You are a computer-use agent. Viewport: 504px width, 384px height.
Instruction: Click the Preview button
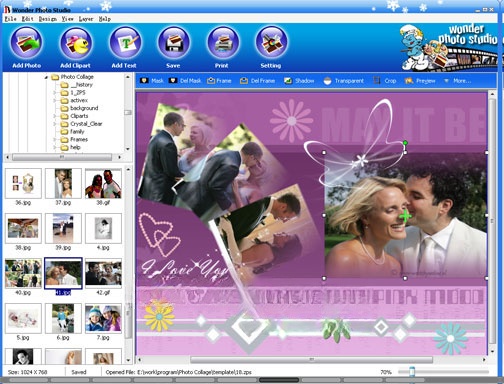420,81
